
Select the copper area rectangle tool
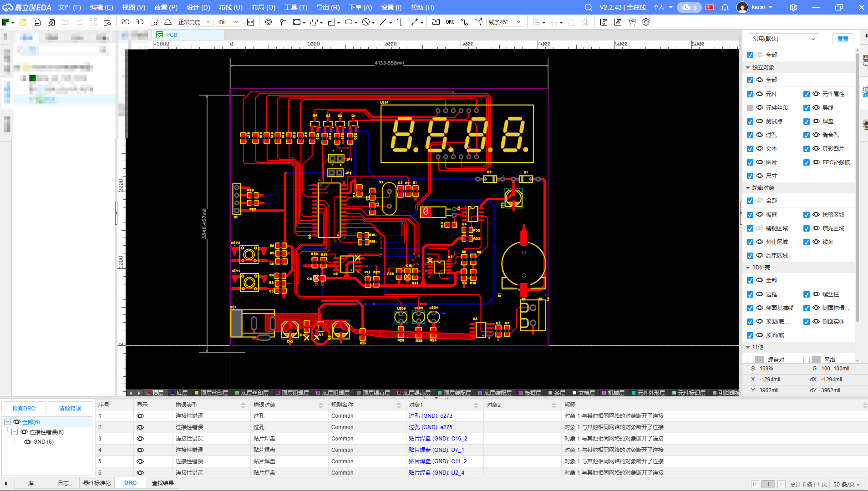[297, 22]
